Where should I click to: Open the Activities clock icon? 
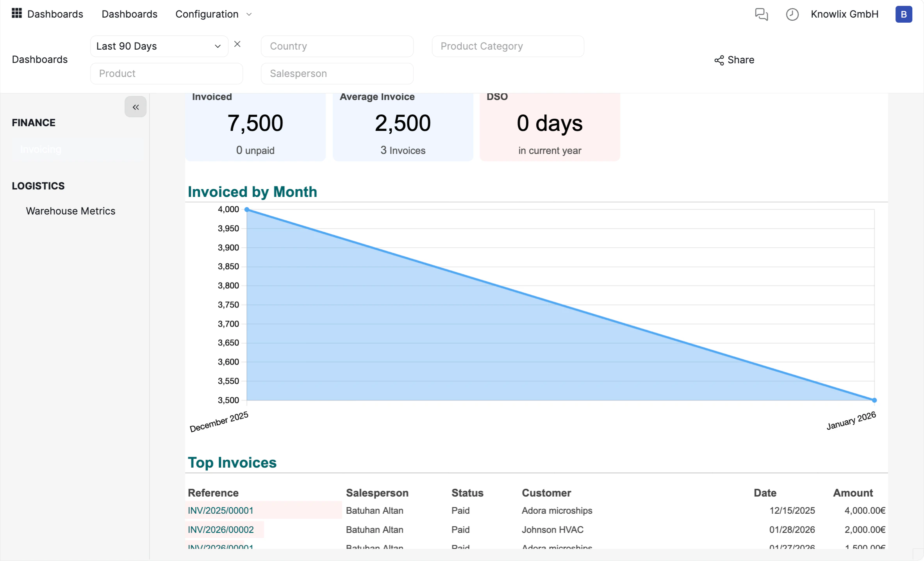coord(792,14)
